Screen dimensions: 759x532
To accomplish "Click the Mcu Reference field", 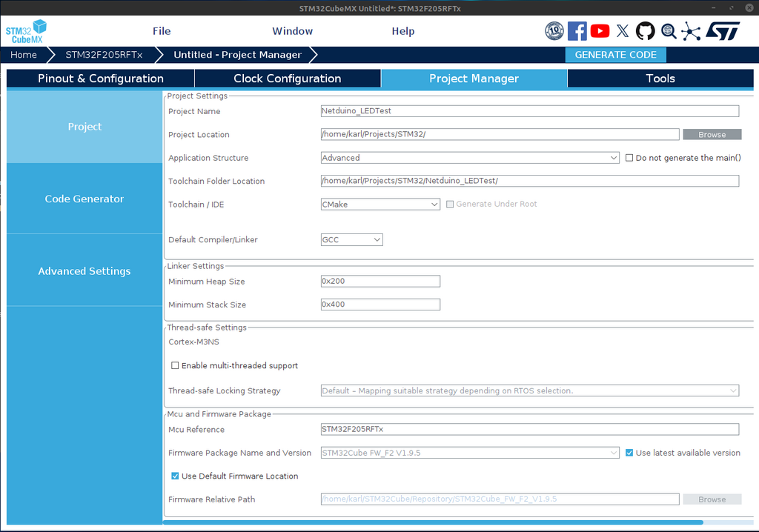I will pyautogui.click(x=529, y=429).
